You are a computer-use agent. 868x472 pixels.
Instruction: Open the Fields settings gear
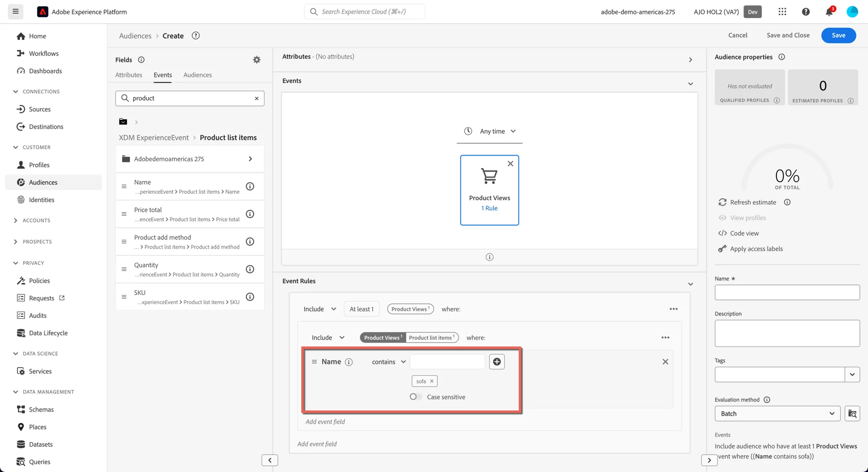pos(257,60)
